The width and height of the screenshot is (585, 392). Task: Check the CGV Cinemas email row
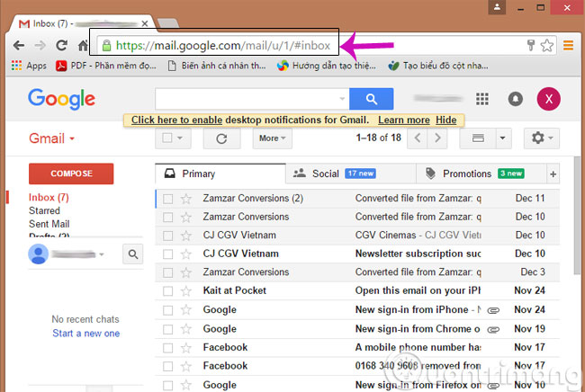(x=168, y=236)
